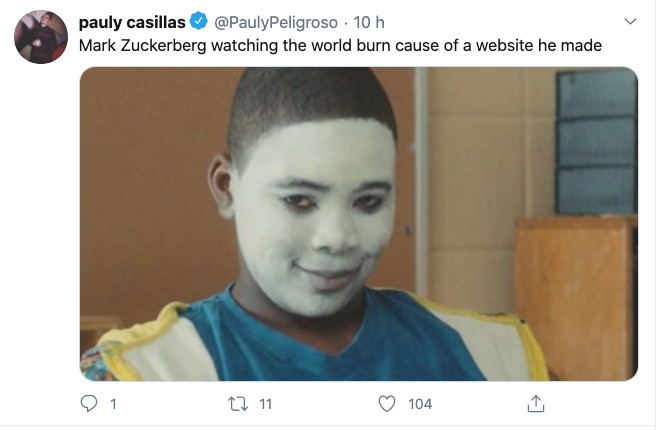The width and height of the screenshot is (664, 430).
Task: Open tweet via the Mark Zuckerberg text
Action: tap(340, 45)
